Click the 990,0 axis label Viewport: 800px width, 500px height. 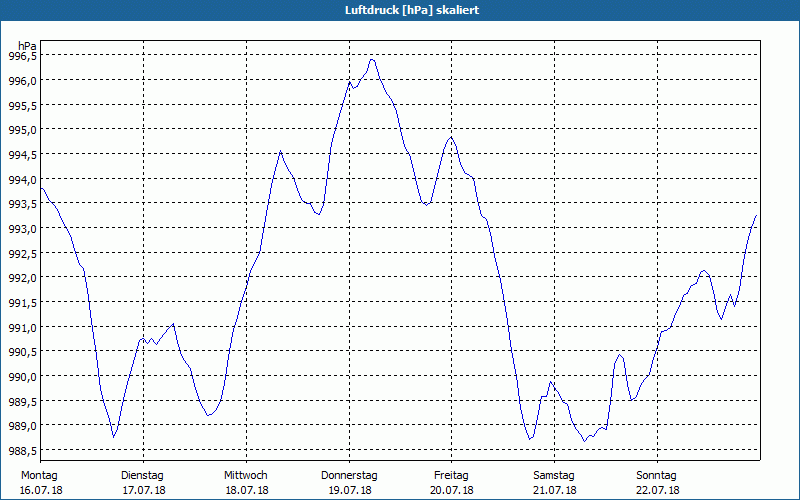22,377
